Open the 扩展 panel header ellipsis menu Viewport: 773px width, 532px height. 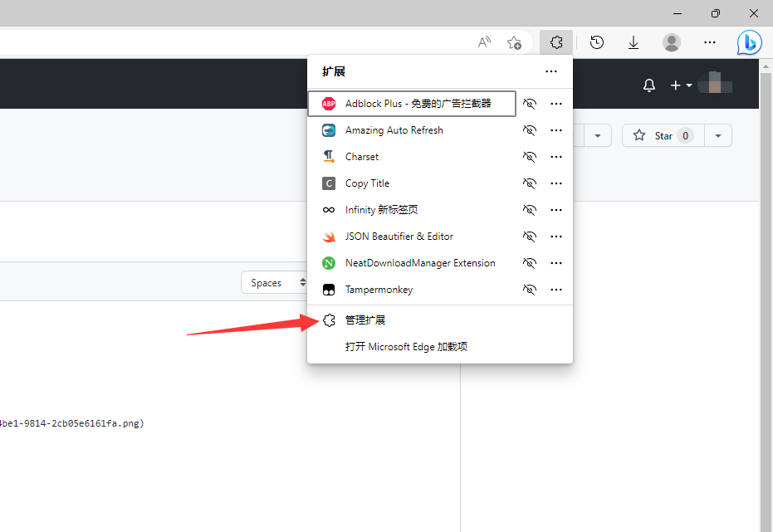[x=551, y=71]
